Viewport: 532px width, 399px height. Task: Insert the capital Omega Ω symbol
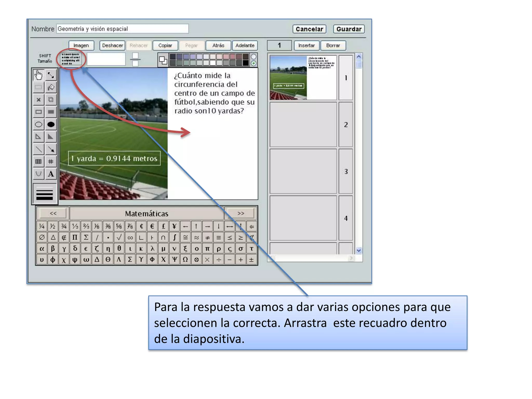185,260
